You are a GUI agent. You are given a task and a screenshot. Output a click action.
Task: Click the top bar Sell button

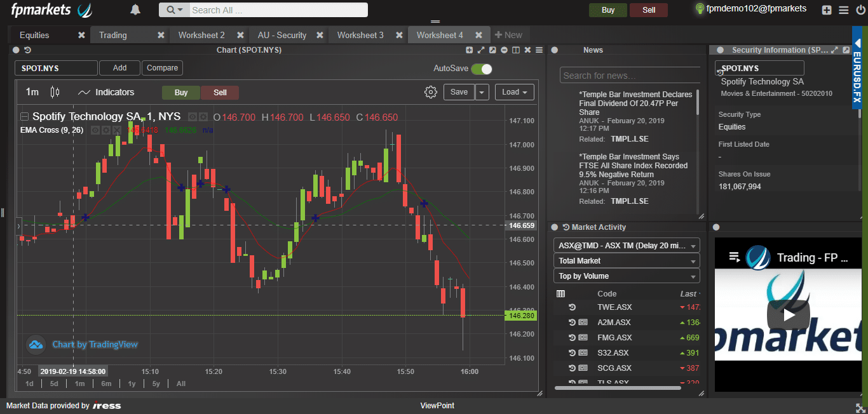(649, 10)
